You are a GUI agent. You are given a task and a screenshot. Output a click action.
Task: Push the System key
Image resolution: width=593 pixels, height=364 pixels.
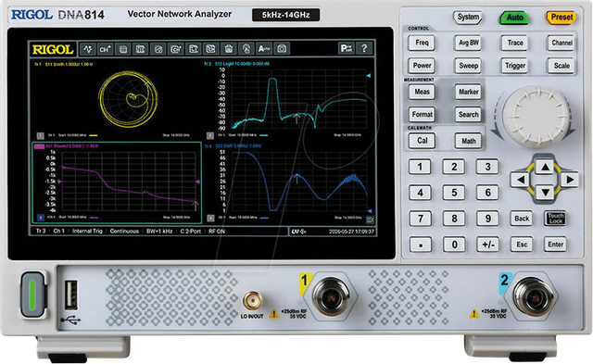(468, 17)
